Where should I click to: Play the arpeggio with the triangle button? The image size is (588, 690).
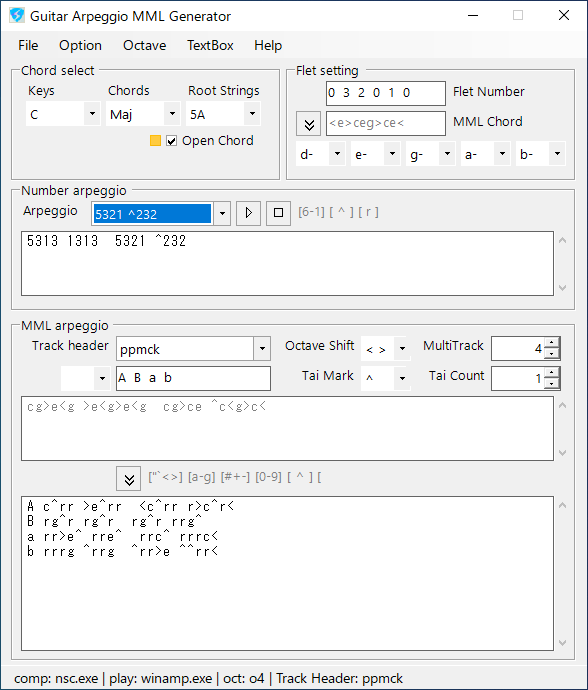248,213
